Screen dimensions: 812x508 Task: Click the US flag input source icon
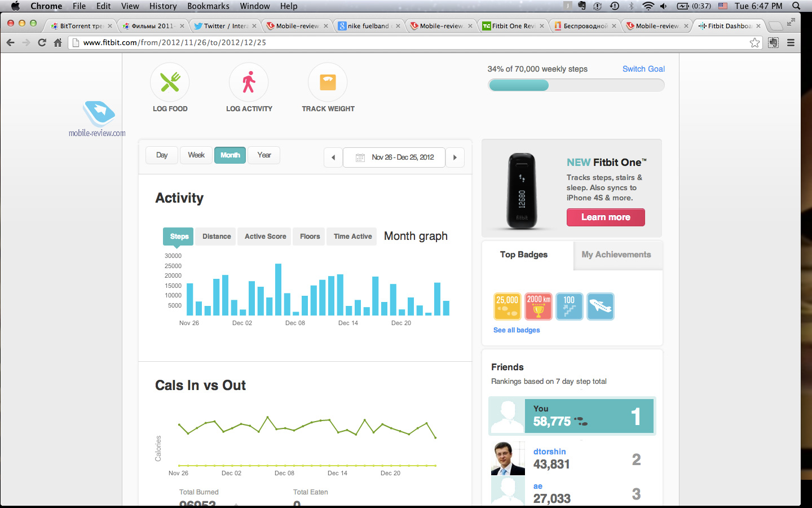click(x=723, y=6)
